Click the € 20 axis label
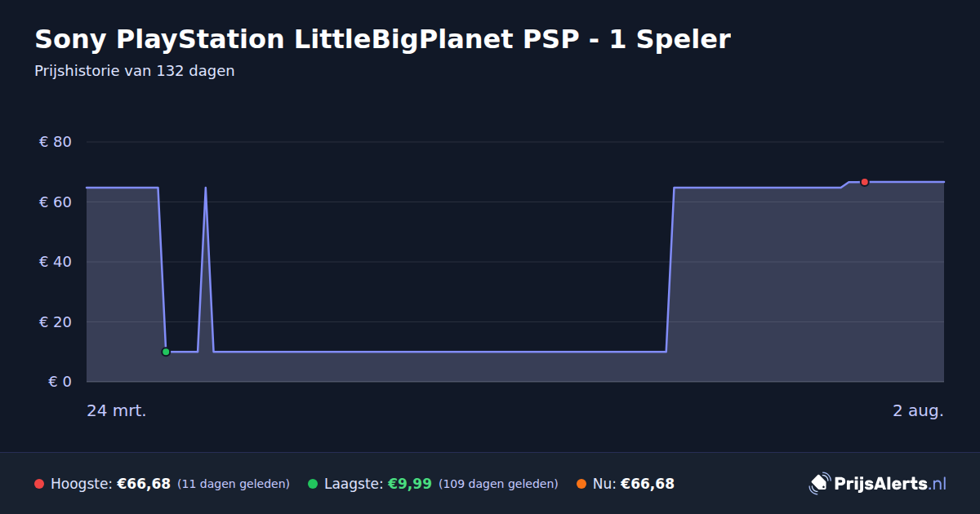Image resolution: width=980 pixels, height=514 pixels. point(56,321)
